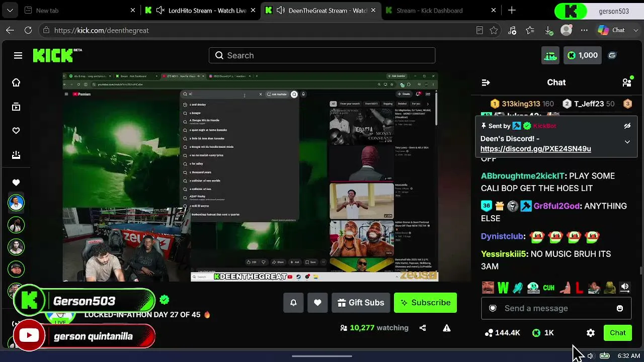Viewport: 644px width, 362px height.
Task: View site information icon beside the URL
Action: pos(45,30)
